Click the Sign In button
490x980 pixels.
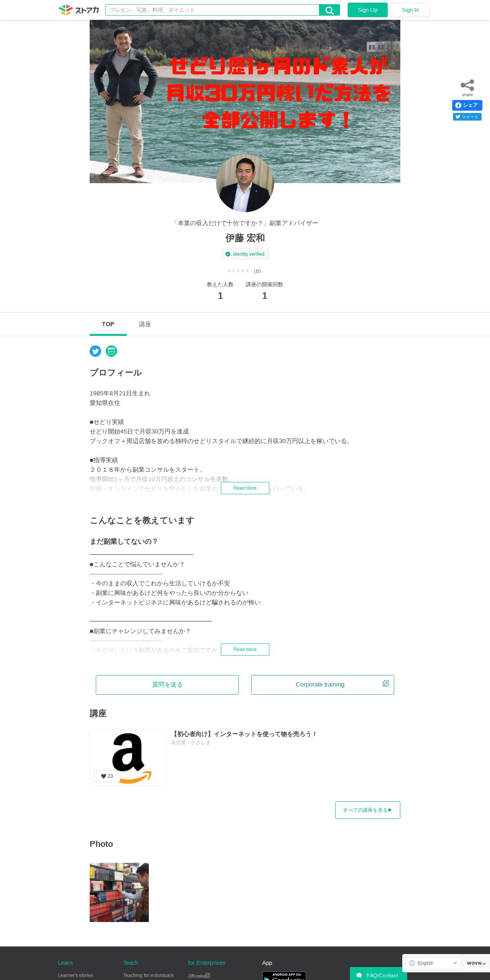tap(410, 10)
